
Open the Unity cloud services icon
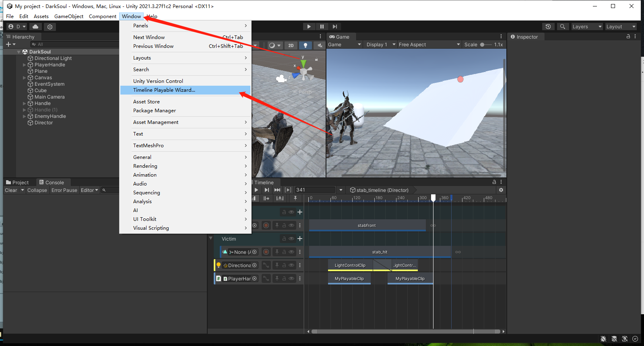tap(35, 27)
